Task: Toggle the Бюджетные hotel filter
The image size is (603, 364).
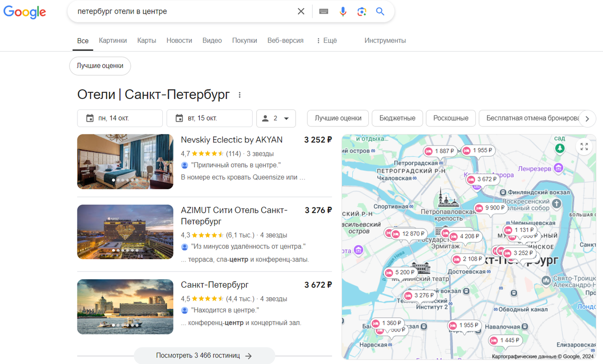Action: [397, 118]
